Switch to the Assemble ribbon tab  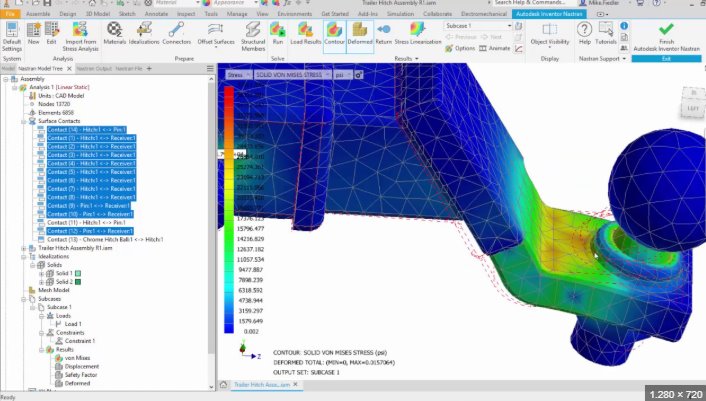click(x=38, y=14)
